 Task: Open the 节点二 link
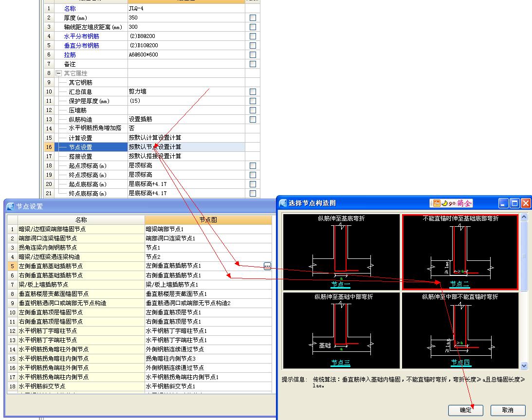pyautogui.click(x=459, y=284)
